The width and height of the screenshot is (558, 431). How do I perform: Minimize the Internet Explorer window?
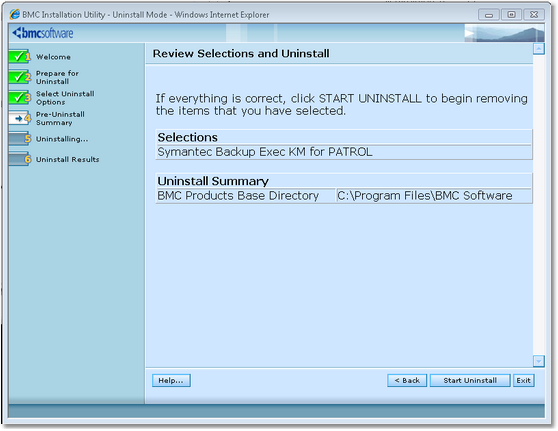click(x=489, y=15)
